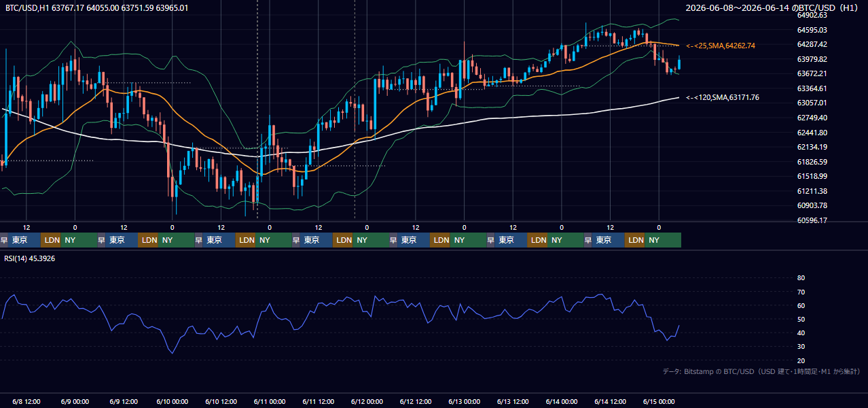
Task: Click RSI scale level 50
Action: point(801,319)
